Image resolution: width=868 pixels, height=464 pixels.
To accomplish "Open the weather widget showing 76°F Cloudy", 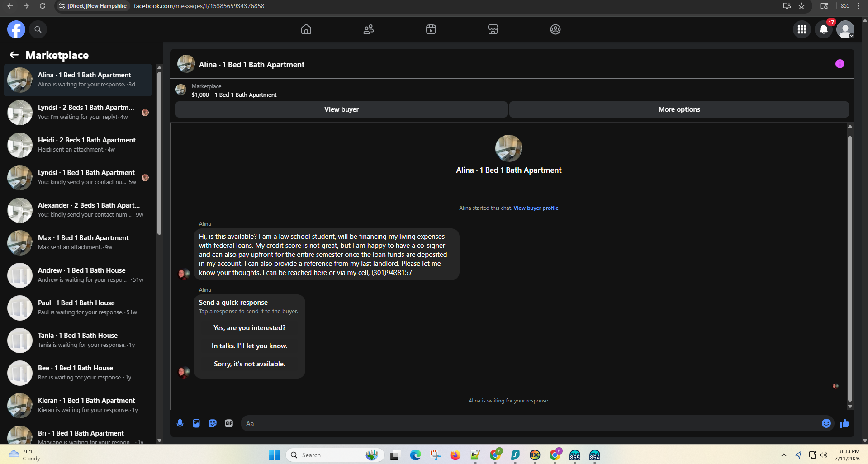I will (25, 455).
